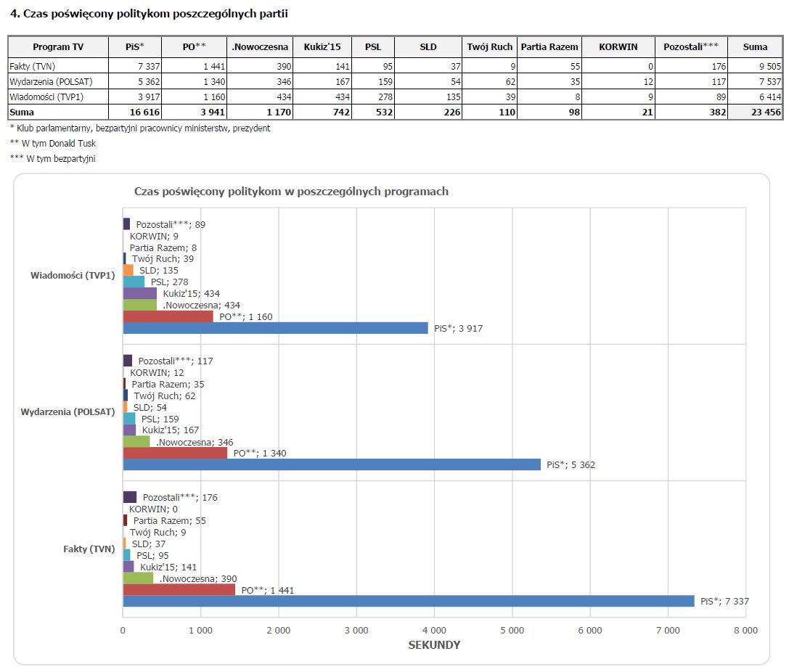Select the grand total '23 456' cell

(756, 112)
